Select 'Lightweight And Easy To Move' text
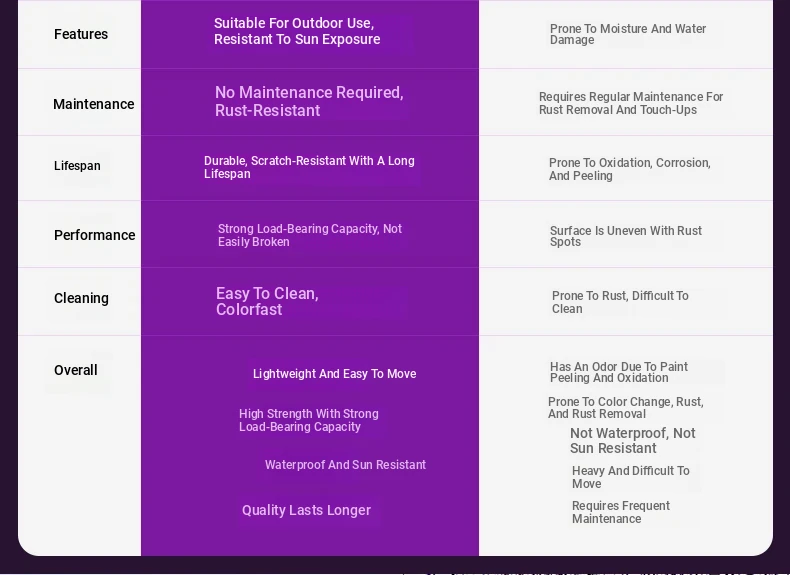790x575 pixels. click(x=335, y=374)
